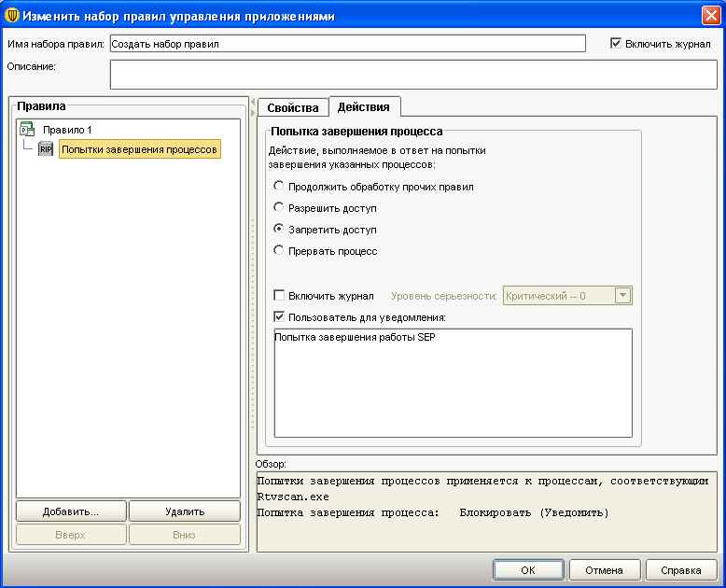
Task: Click the Вверх button
Action: (x=71, y=535)
